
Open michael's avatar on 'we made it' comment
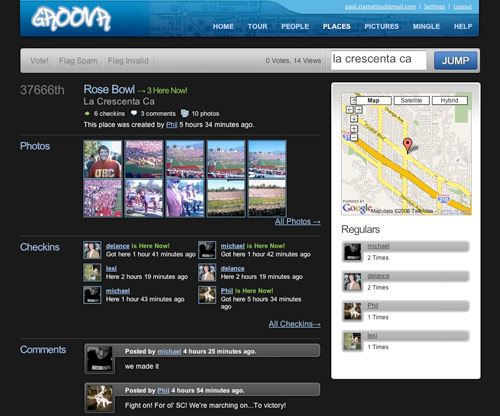click(x=99, y=359)
